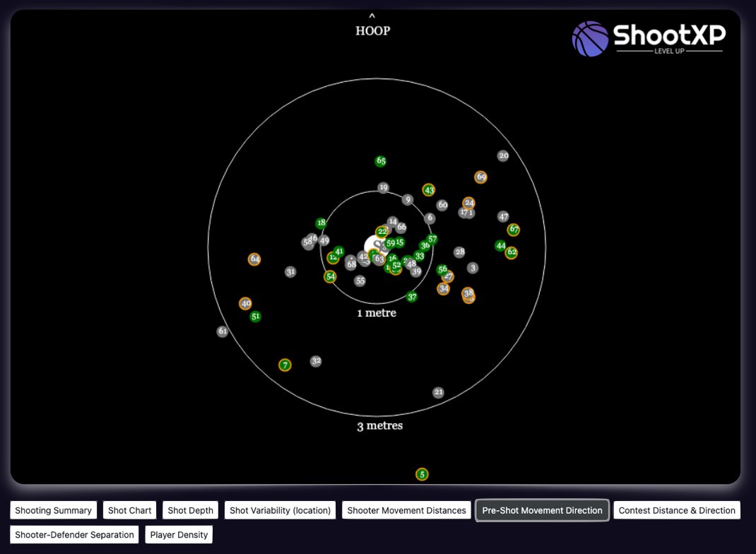Select gray shot marker 66

click(x=401, y=227)
